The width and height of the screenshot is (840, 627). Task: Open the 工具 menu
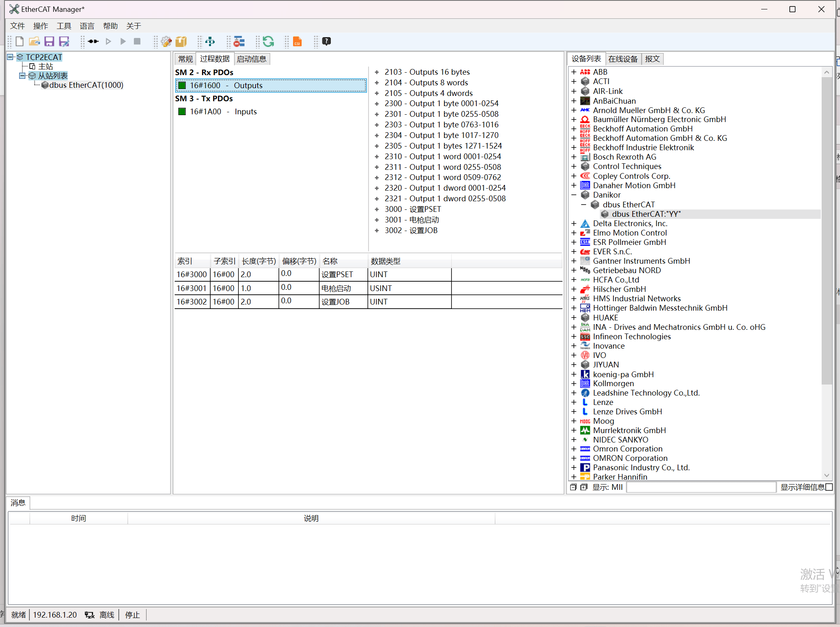tap(64, 26)
